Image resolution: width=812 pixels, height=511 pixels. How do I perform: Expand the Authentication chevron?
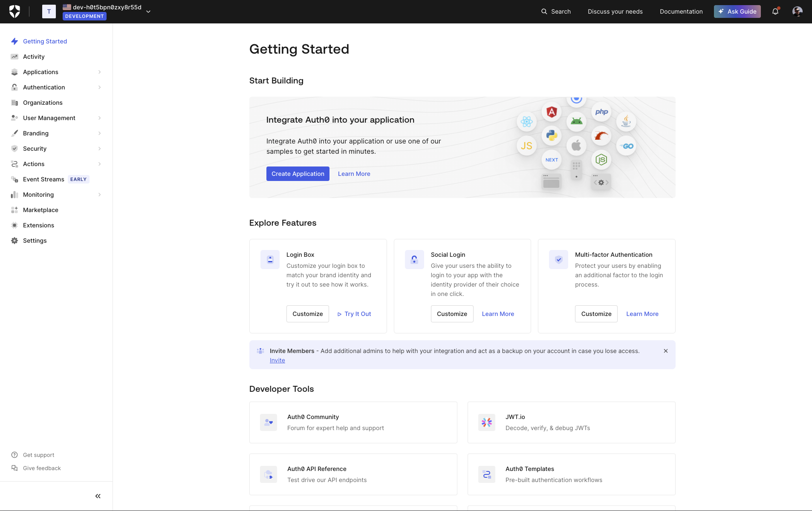tap(99, 87)
